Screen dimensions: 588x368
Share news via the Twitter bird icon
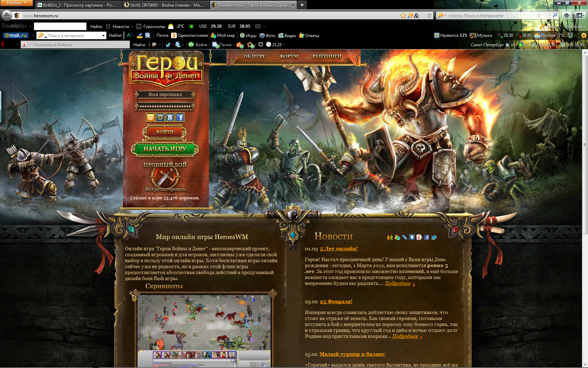pyautogui.click(x=434, y=237)
